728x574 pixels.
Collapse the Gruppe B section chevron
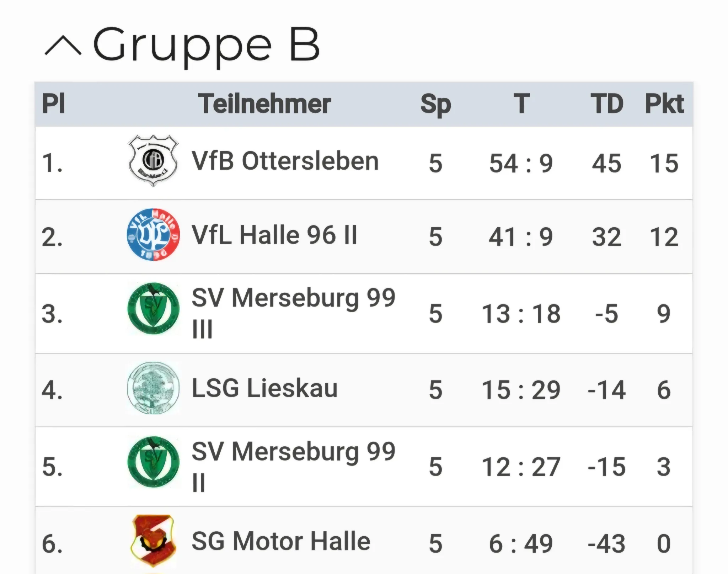tap(63, 46)
